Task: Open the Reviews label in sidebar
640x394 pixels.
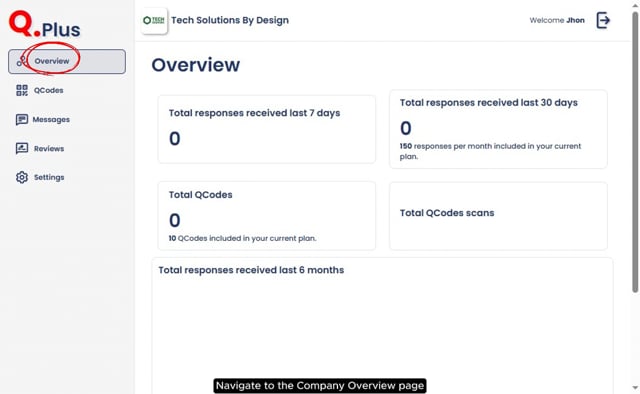Action: (x=49, y=149)
